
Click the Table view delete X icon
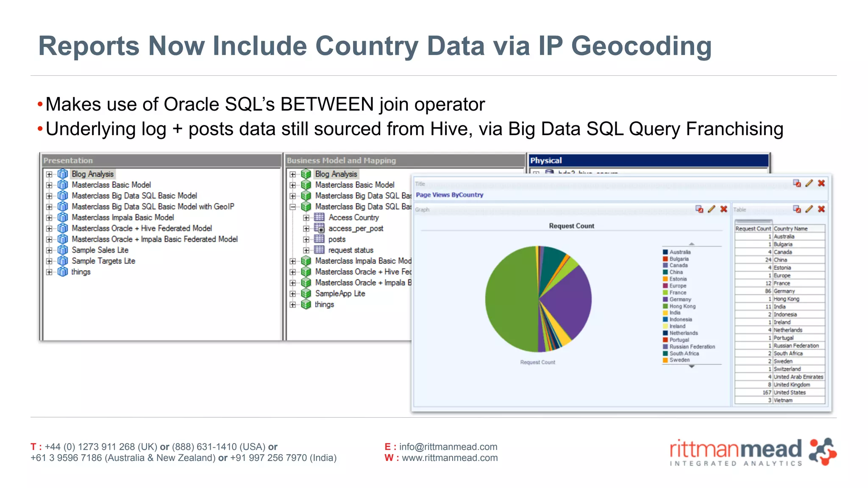(821, 209)
